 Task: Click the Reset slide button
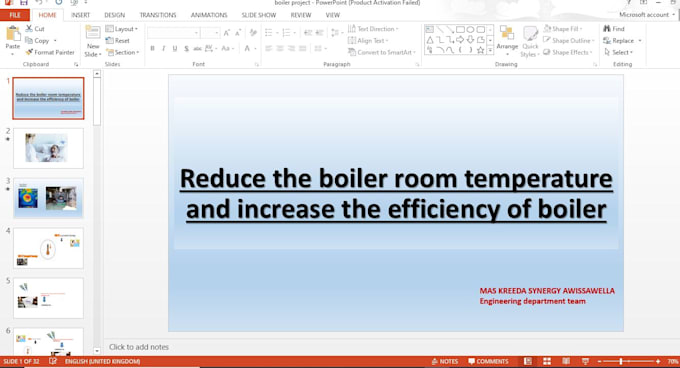(118, 40)
